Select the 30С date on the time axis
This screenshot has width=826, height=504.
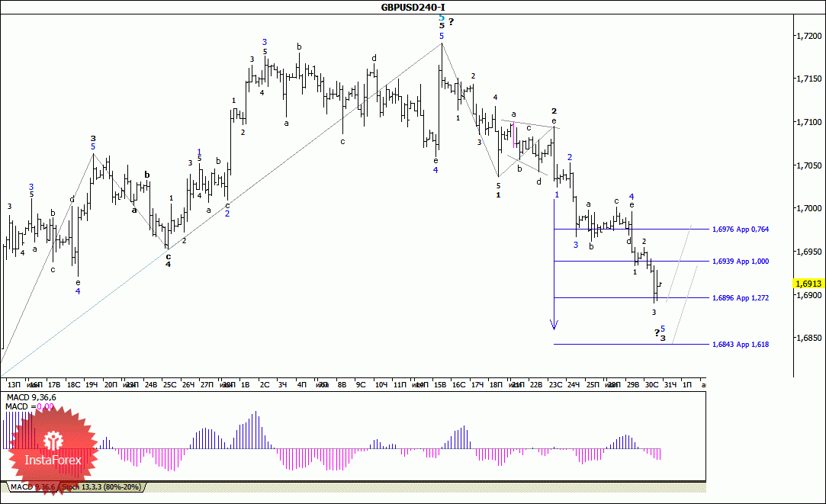[x=651, y=385]
